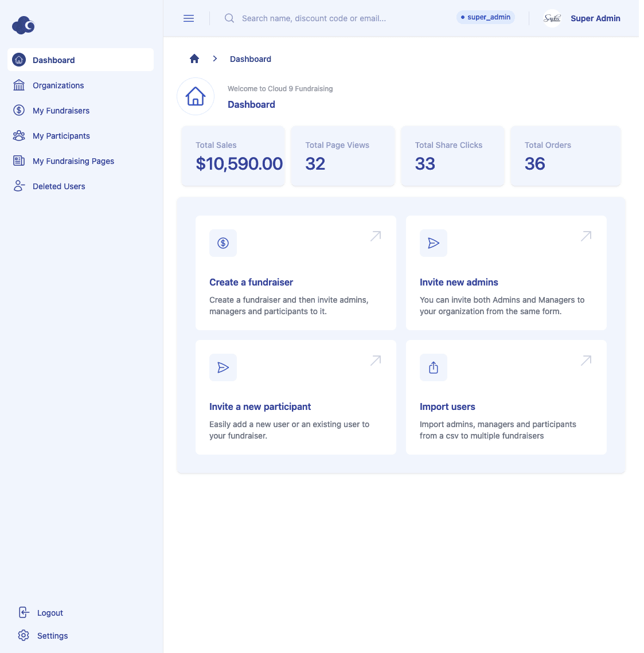Screen dimensions: 644x653
Task: Go to My Fundraisers
Action: click(61, 111)
